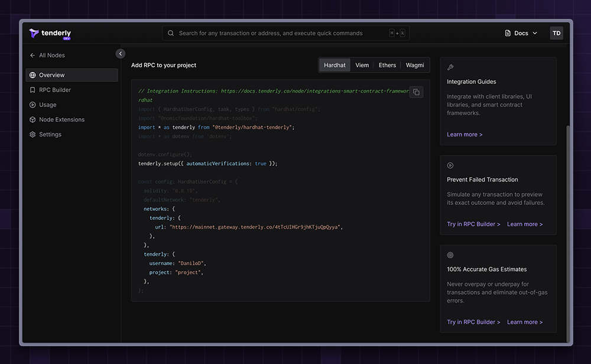Click the project: "project" code line
This screenshot has height=364, width=591.
point(176,272)
